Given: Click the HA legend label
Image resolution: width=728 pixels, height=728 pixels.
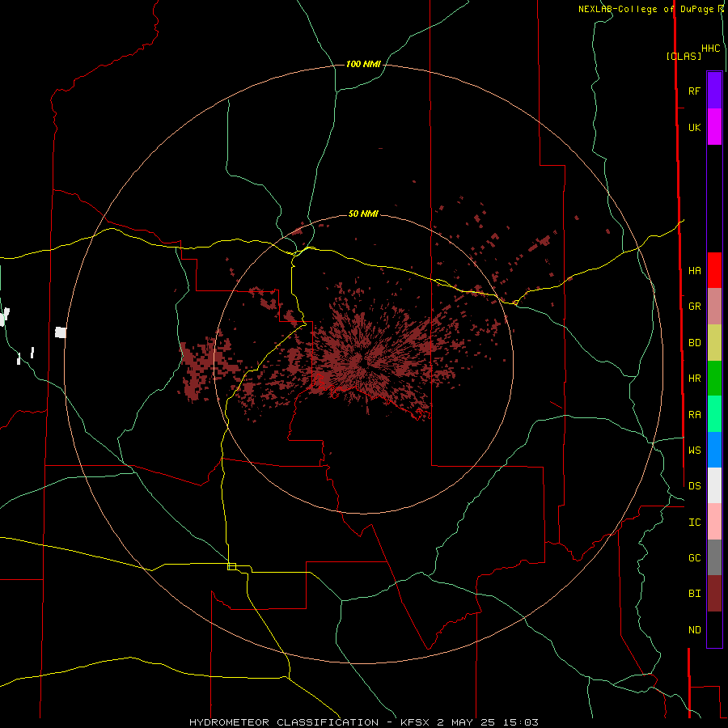Looking at the screenshot, I should click(x=694, y=271).
